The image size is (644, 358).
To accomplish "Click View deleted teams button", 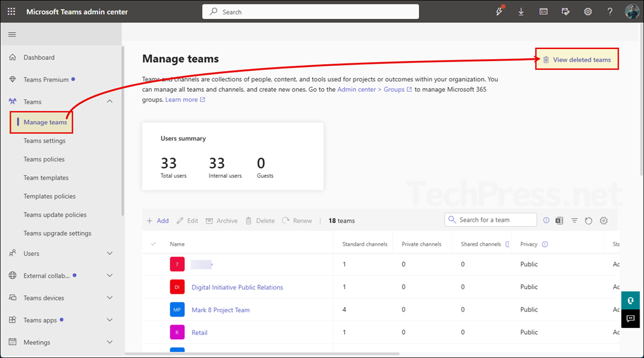I will pyautogui.click(x=577, y=60).
